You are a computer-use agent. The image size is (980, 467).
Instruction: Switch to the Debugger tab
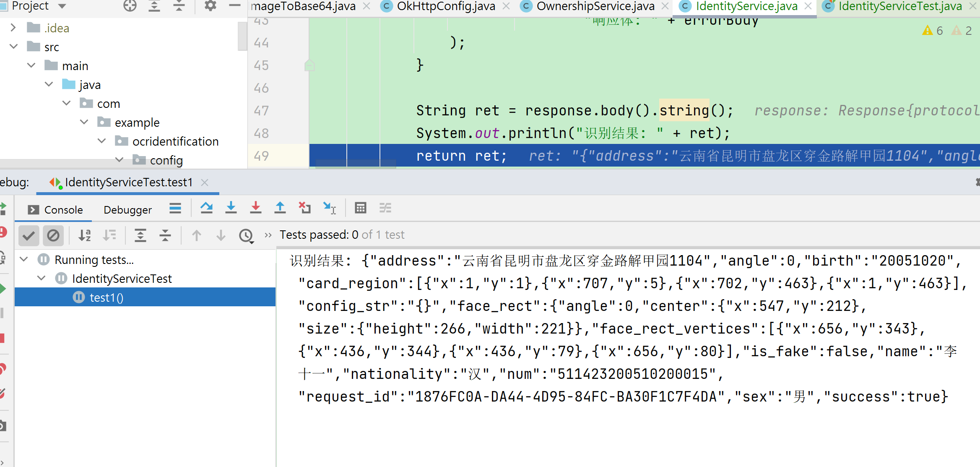(x=127, y=210)
